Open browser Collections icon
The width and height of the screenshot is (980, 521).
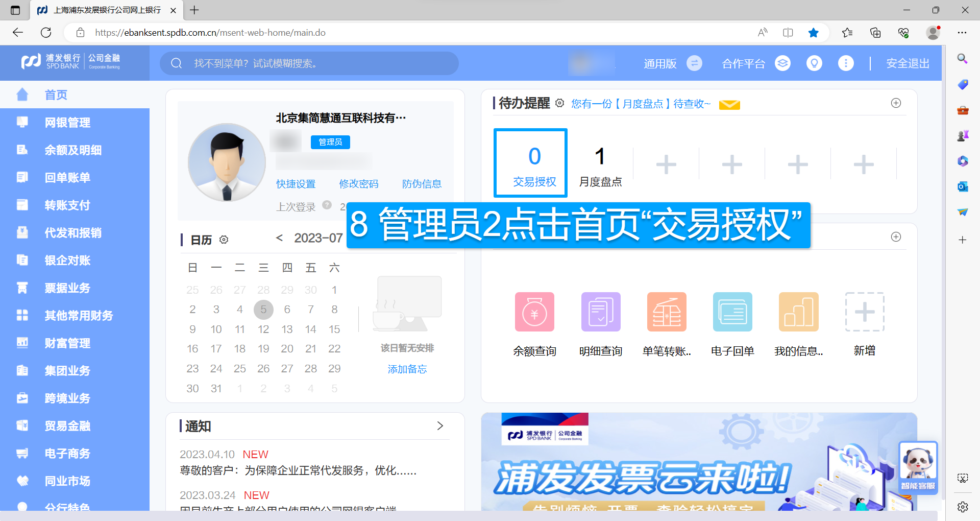875,33
